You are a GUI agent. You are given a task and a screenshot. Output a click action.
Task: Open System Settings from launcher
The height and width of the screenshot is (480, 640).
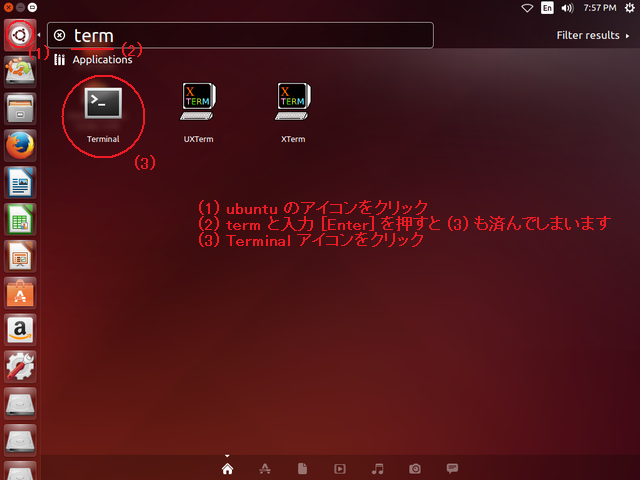[20, 367]
